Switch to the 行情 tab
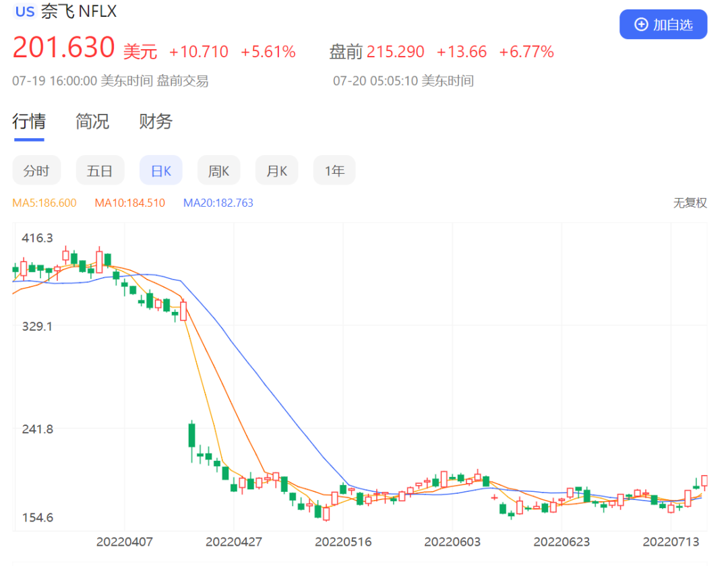Screen dimensions: 728x566 [x=29, y=121]
